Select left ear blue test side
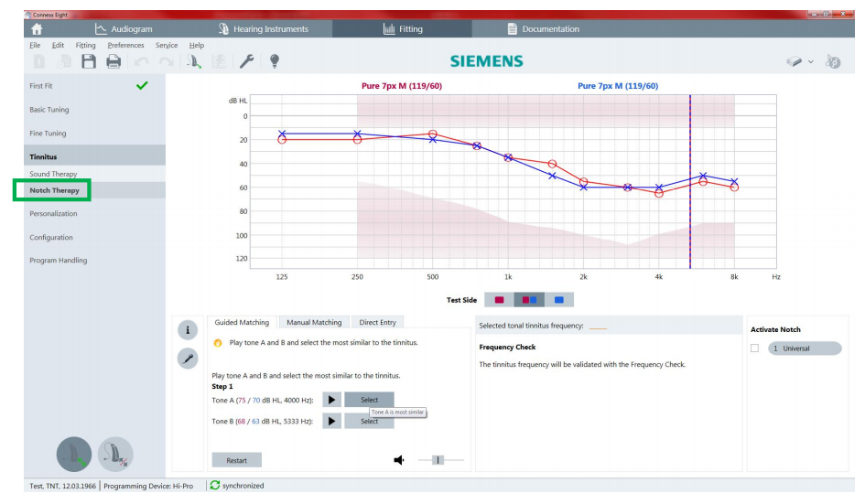 click(559, 300)
